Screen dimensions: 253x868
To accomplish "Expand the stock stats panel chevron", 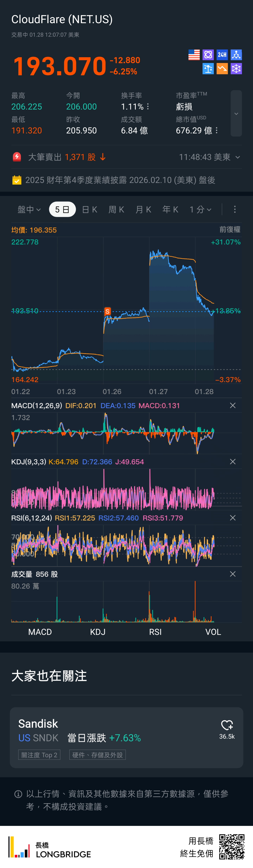I will pyautogui.click(x=236, y=114).
